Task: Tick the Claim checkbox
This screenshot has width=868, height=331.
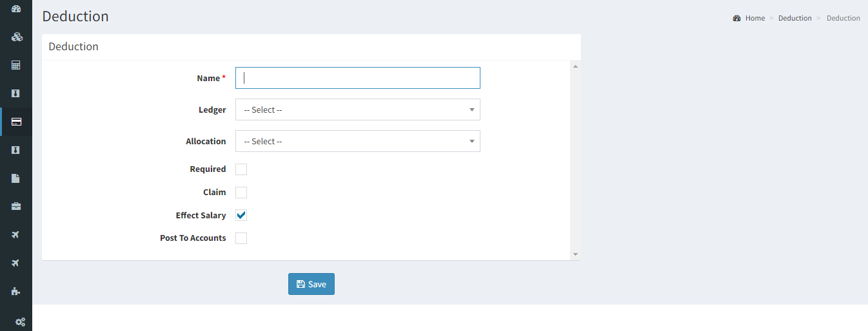Action: pos(241,193)
